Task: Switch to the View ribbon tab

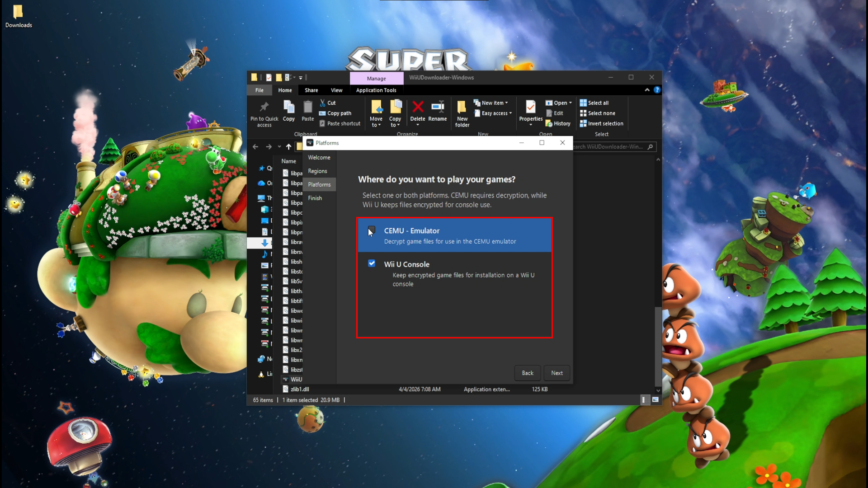Action: click(x=336, y=90)
